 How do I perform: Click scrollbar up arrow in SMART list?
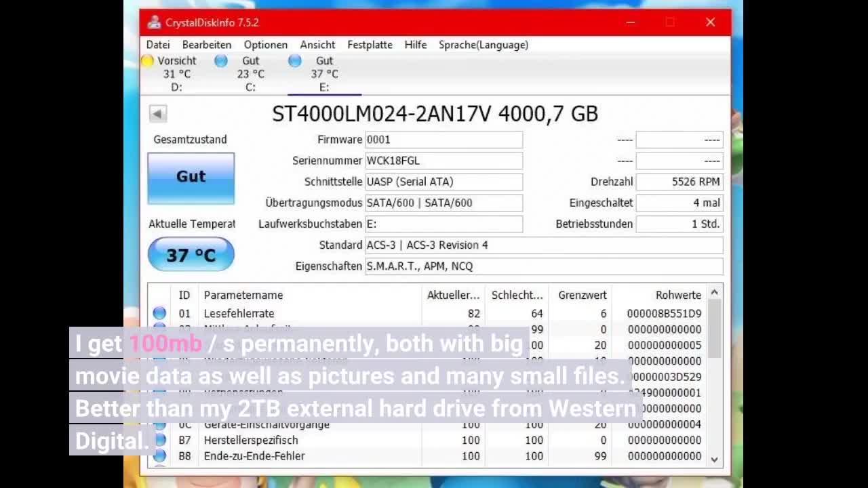click(714, 293)
